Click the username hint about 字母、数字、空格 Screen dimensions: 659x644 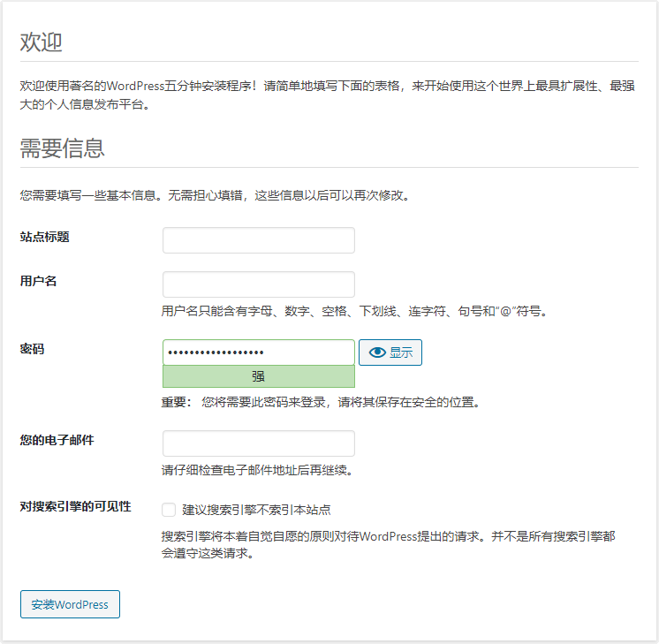pyautogui.click(x=355, y=311)
